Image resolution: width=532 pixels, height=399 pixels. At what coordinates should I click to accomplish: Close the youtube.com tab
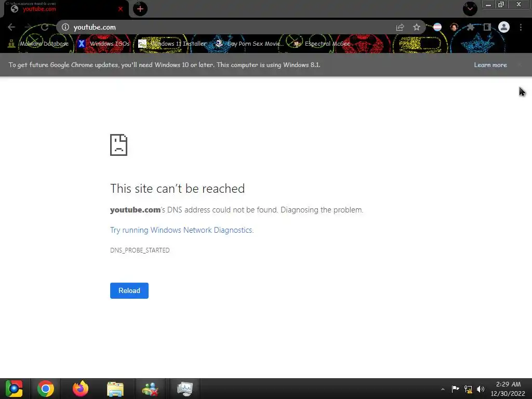[x=121, y=9]
